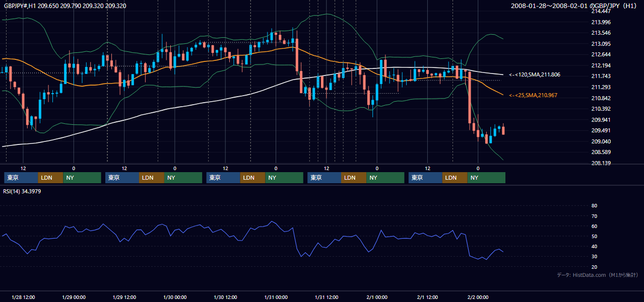Screen dimensions: 644x302
Task: Click price axis value 209.491
Action: 601,130
